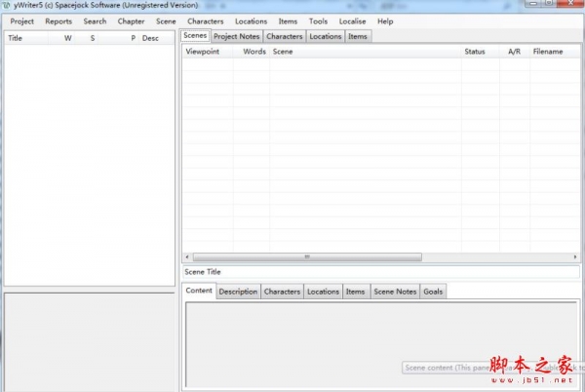
Task: Open the Localise menu
Action: point(352,21)
